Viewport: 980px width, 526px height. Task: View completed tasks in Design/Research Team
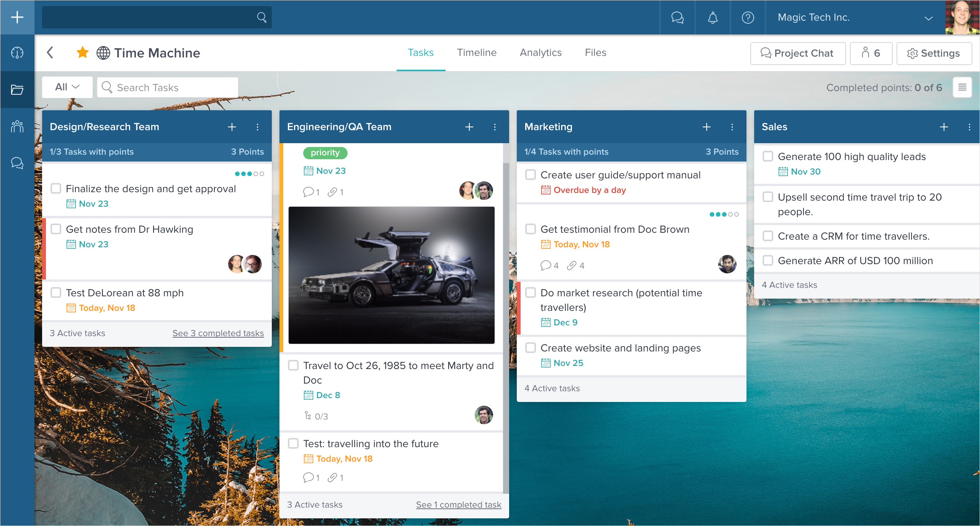(x=218, y=333)
